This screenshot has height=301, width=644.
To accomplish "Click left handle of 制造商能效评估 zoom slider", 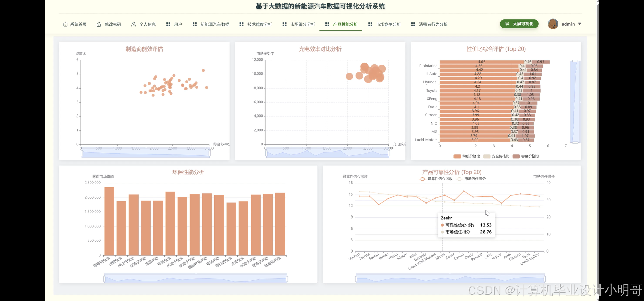I will pyautogui.click(x=82, y=154).
